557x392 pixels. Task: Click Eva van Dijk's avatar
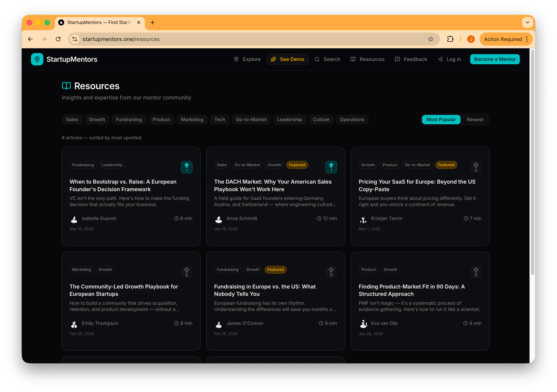click(x=363, y=324)
